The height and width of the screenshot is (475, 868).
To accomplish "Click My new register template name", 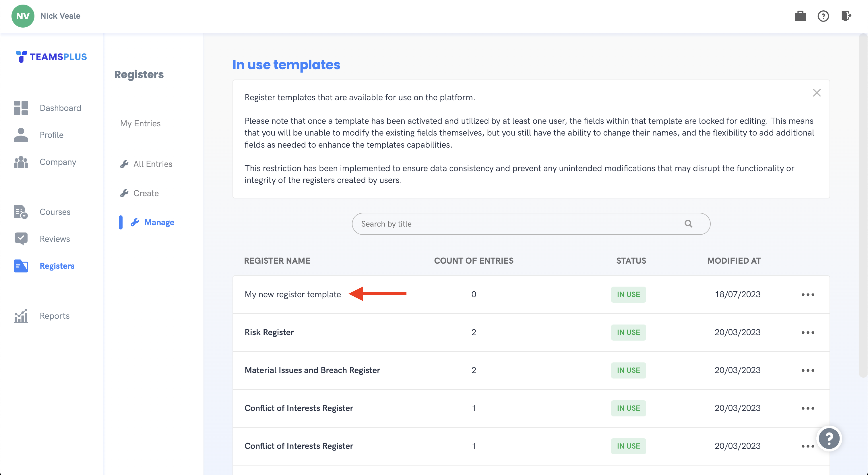I will (292, 294).
